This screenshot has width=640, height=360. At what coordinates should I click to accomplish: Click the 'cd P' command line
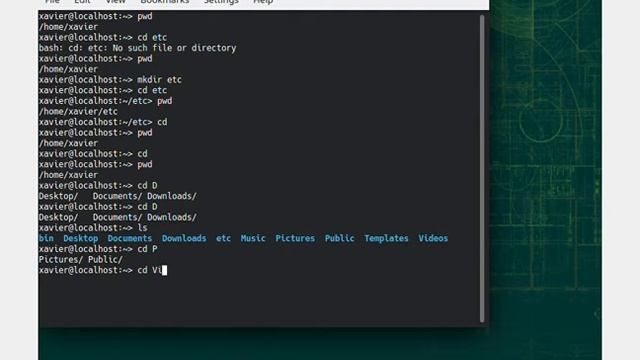click(x=98, y=249)
